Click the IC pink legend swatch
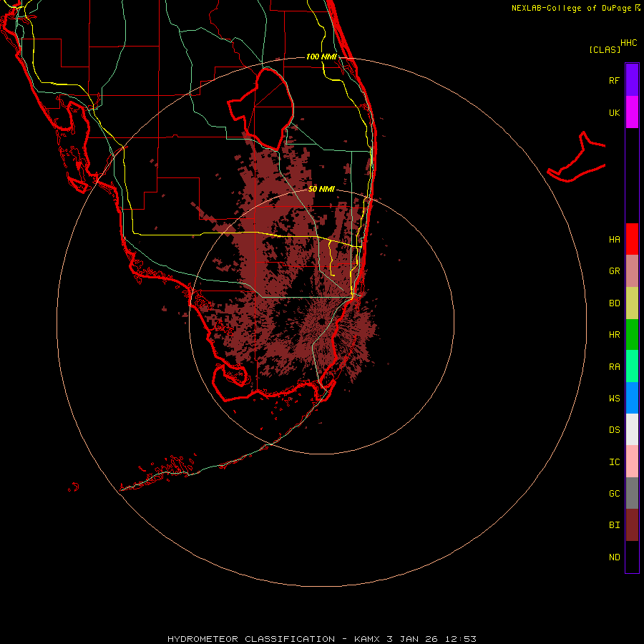Image resolution: width=644 pixels, height=644 pixels. pos(632,462)
